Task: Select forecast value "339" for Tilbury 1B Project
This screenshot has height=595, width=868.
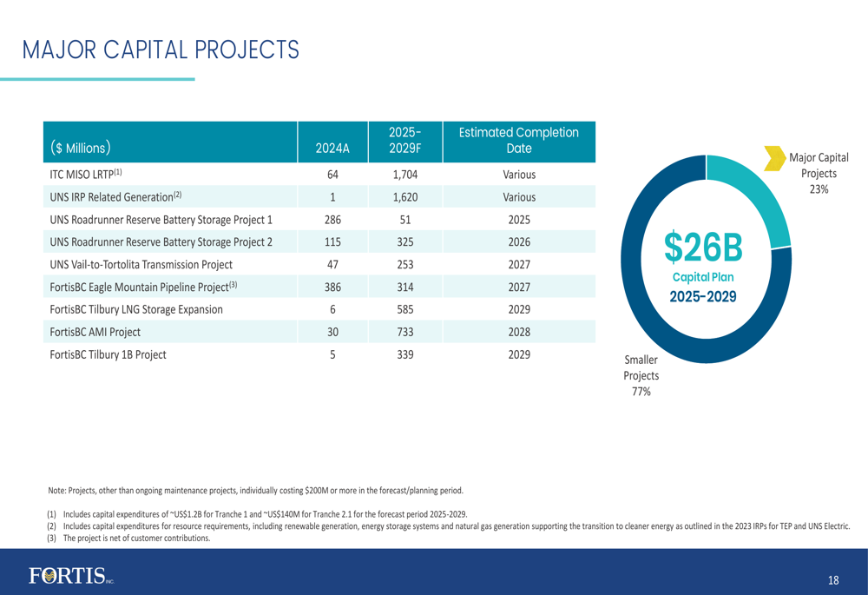Action: [x=405, y=354]
